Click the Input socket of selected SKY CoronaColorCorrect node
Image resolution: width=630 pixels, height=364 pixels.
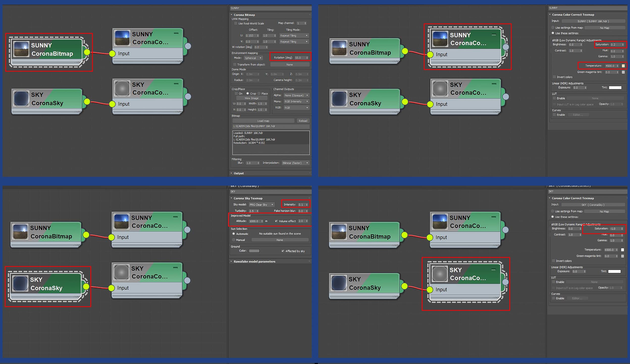pos(430,290)
